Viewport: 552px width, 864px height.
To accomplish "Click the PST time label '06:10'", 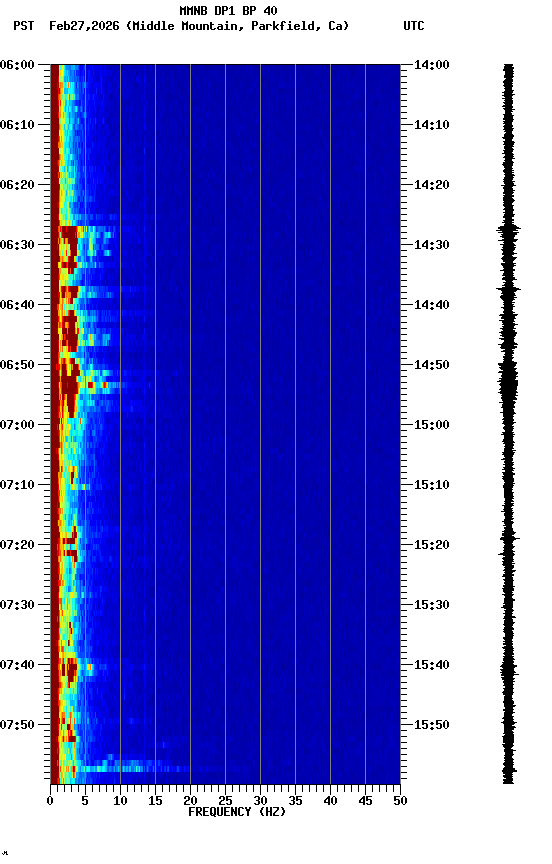I will pyautogui.click(x=17, y=125).
